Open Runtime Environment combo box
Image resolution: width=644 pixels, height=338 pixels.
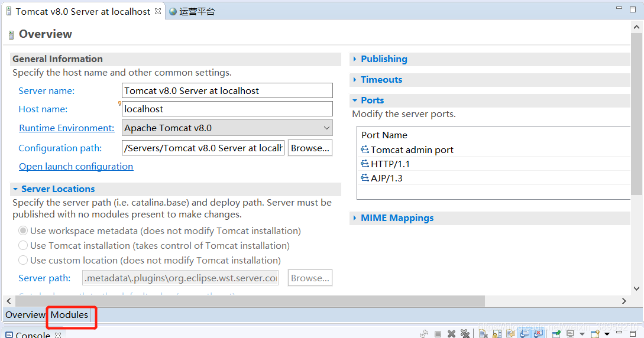[227, 128]
